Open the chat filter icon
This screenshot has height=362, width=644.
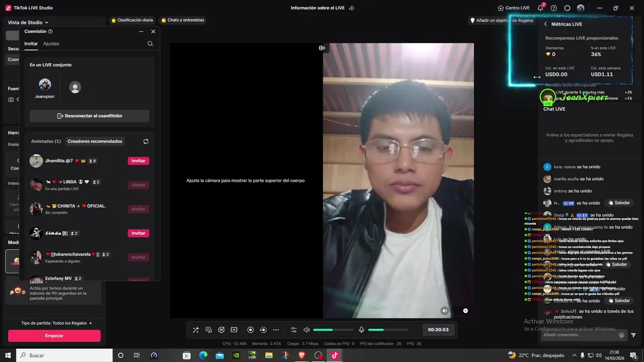click(x=633, y=335)
